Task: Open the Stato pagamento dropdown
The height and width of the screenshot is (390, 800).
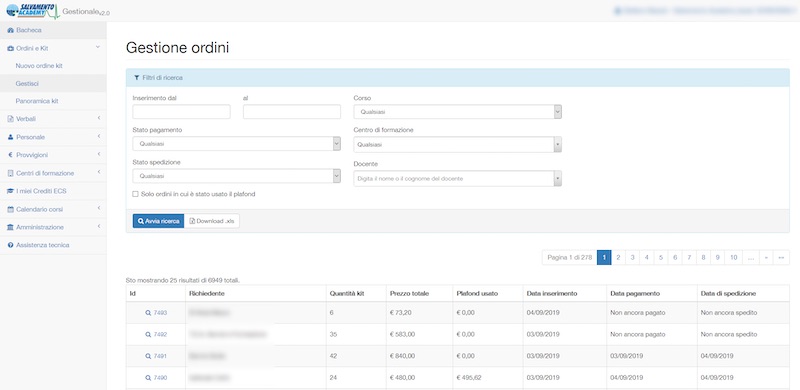Action: [x=236, y=144]
